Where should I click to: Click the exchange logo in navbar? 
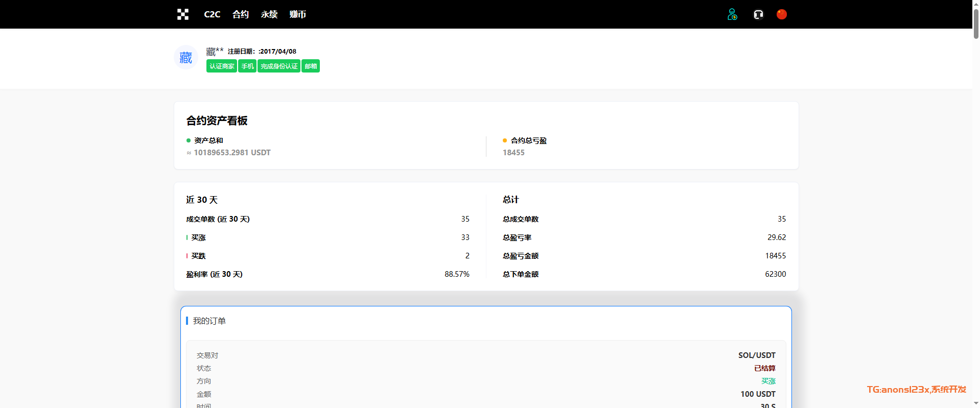[183, 14]
